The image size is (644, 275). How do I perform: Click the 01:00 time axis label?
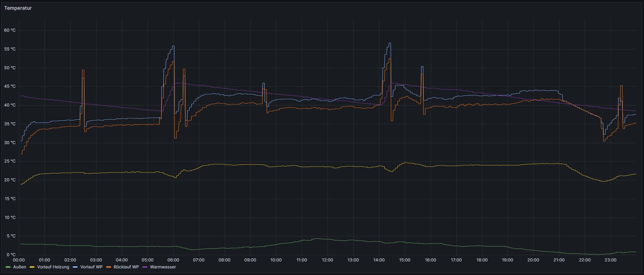[45, 260]
